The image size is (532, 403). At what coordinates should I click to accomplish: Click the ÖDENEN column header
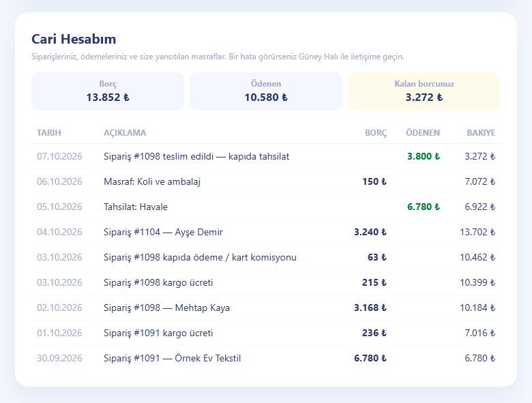click(x=423, y=133)
